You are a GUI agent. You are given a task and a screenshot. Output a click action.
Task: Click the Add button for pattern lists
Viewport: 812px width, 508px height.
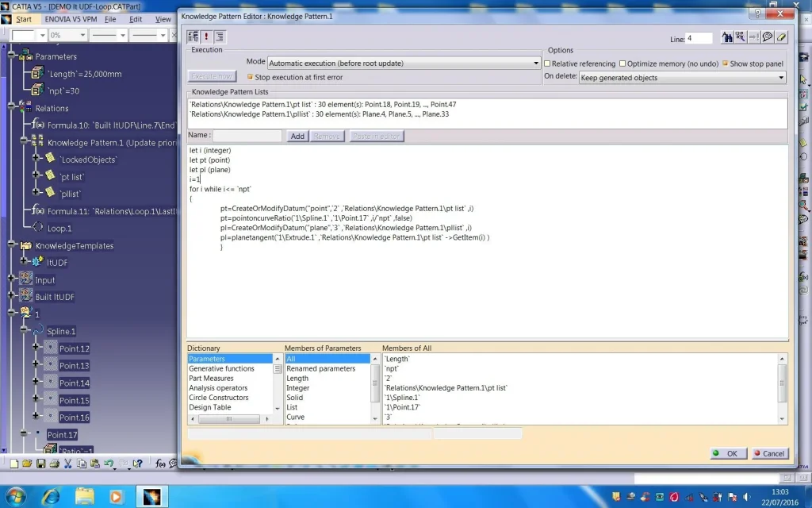coord(297,136)
